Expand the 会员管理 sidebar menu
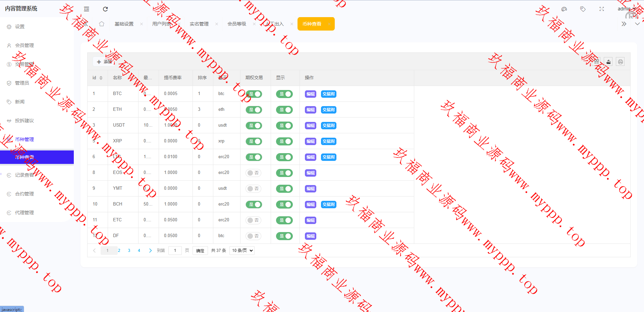 tap(24, 45)
